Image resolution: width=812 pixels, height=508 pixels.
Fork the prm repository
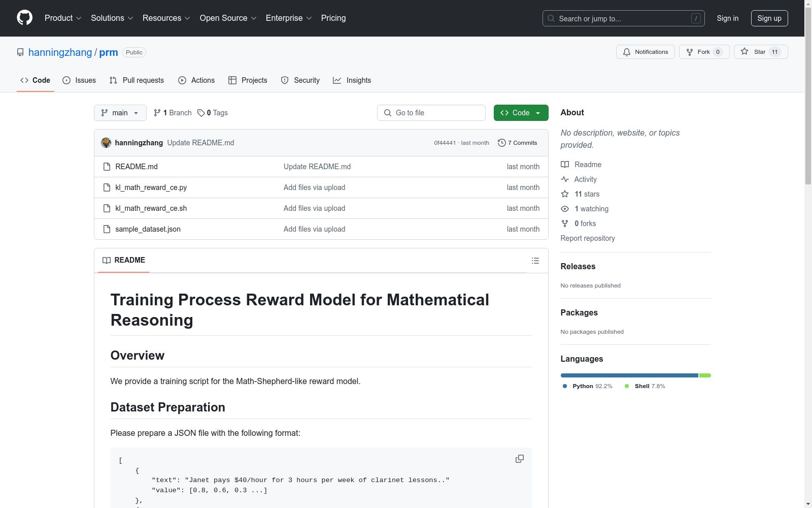pos(704,52)
